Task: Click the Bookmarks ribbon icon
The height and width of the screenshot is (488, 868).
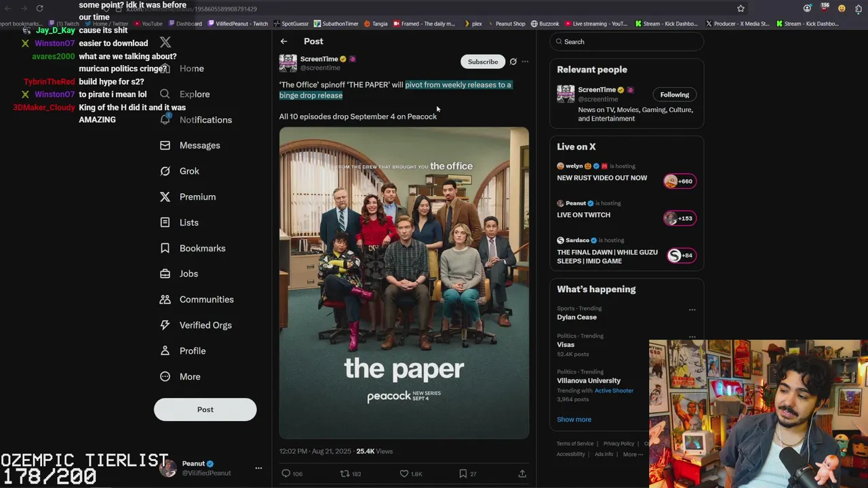Action: (x=165, y=248)
